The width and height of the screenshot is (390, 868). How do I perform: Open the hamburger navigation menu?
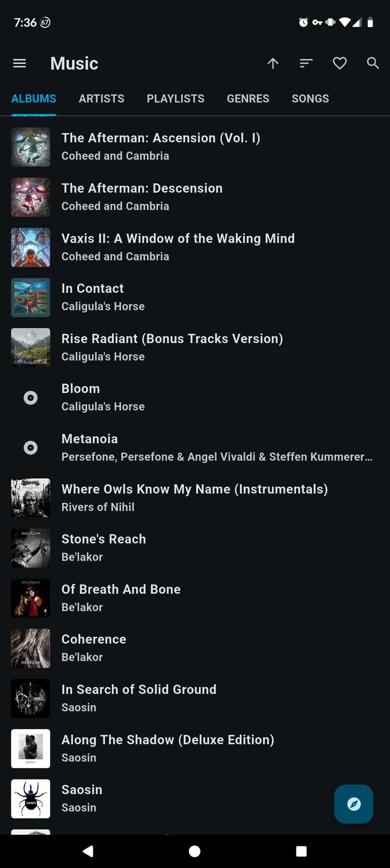[19, 63]
